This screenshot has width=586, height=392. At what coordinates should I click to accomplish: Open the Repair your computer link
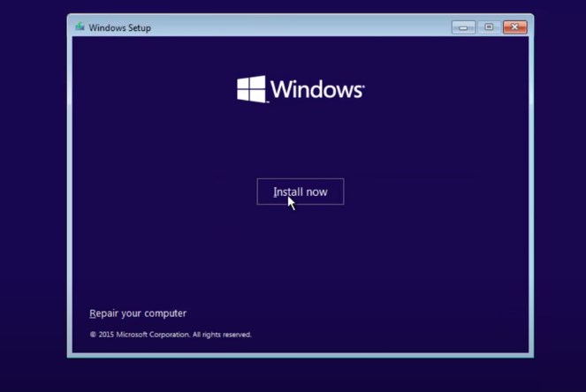click(x=138, y=313)
